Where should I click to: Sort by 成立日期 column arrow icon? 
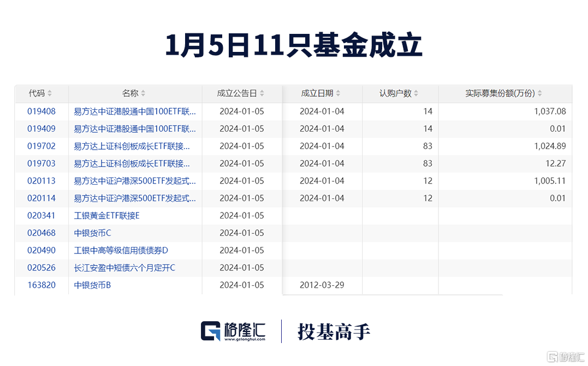pos(338,93)
